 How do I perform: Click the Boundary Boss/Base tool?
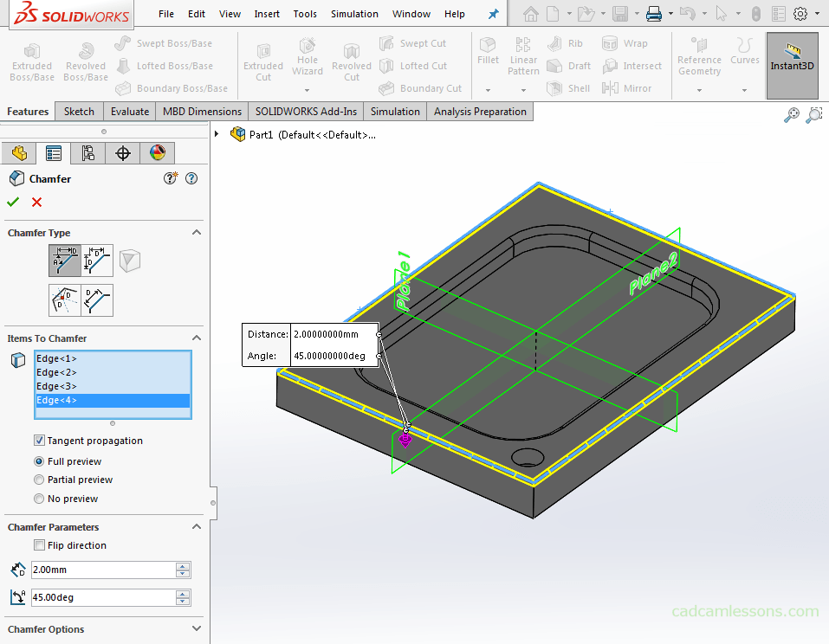coord(172,88)
